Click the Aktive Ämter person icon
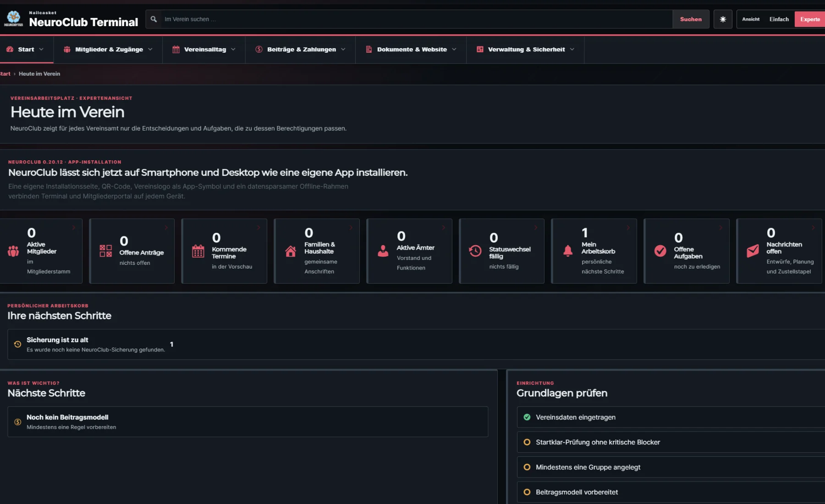Screen dimensions: 825x504 383,251
